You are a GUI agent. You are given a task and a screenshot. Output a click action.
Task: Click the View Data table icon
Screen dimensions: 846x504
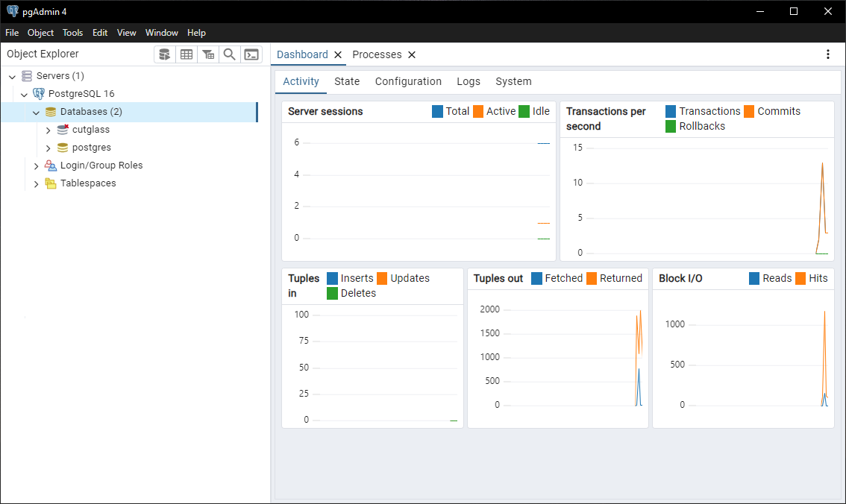point(187,54)
